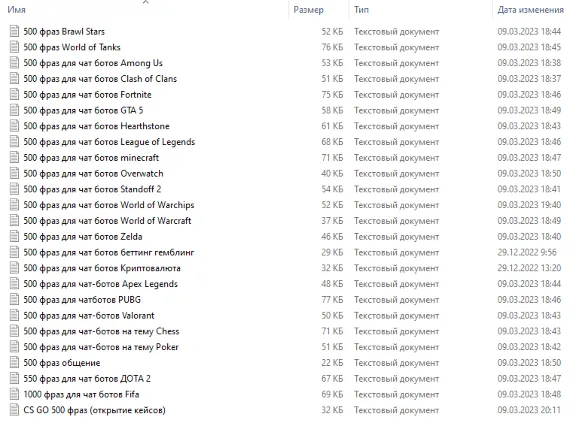The image size is (576, 429).
Task: Select the Chess-themed chat bot phrases file
Action: coord(101,331)
